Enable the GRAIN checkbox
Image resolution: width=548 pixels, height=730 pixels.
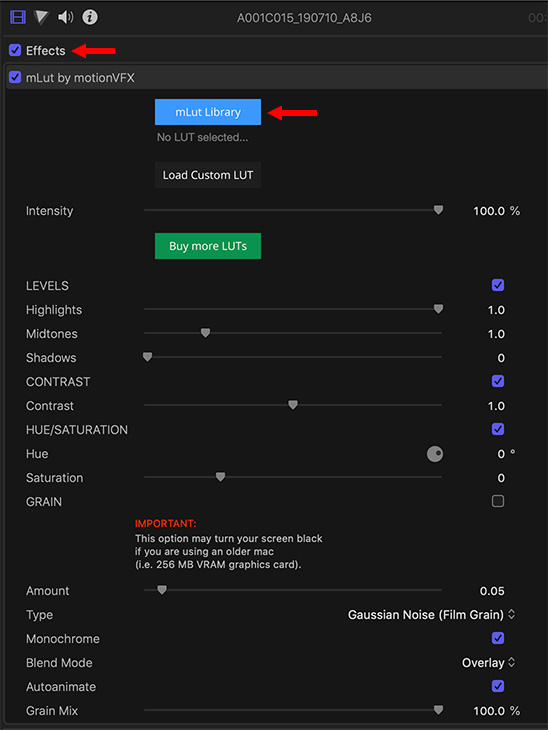coord(498,501)
